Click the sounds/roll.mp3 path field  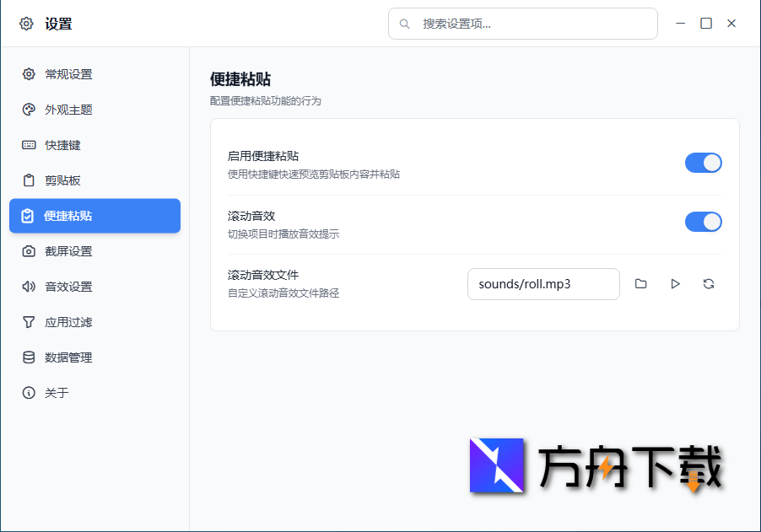(x=543, y=284)
